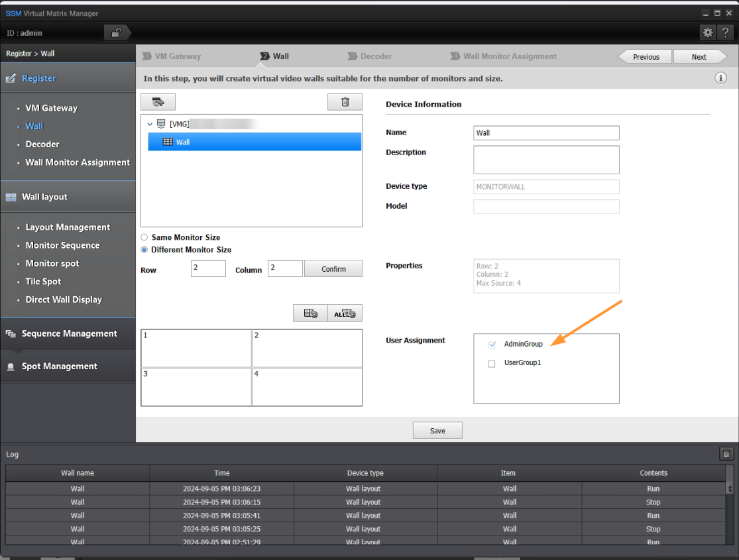Enable the UserGroup1 checkbox
This screenshot has width=739, height=560.
(x=492, y=363)
